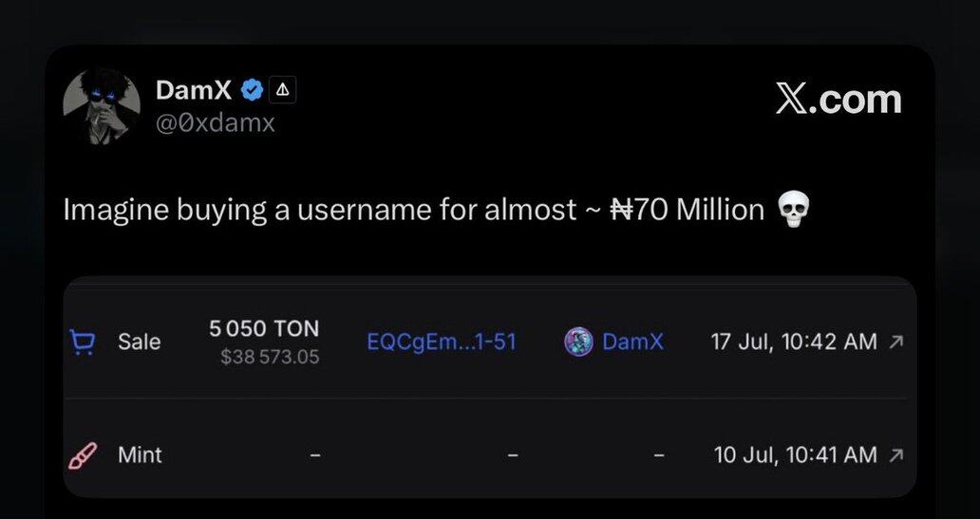Click the pink brush Mint icon
980x519 pixels.
[x=84, y=455]
